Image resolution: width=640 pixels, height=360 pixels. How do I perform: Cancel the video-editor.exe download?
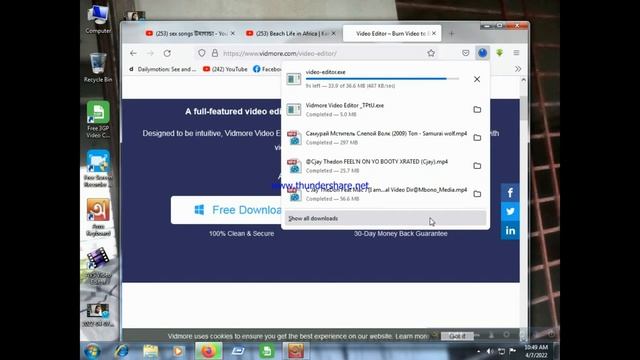[477, 79]
